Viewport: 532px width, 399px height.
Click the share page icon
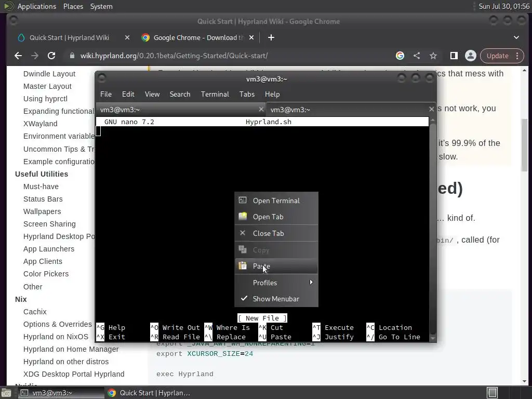coord(417,56)
